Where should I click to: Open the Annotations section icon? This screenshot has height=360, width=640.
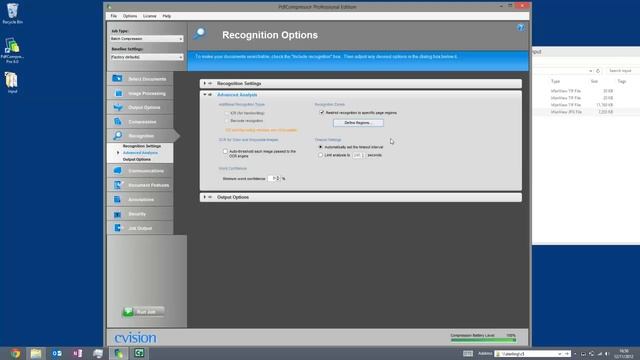(118, 199)
